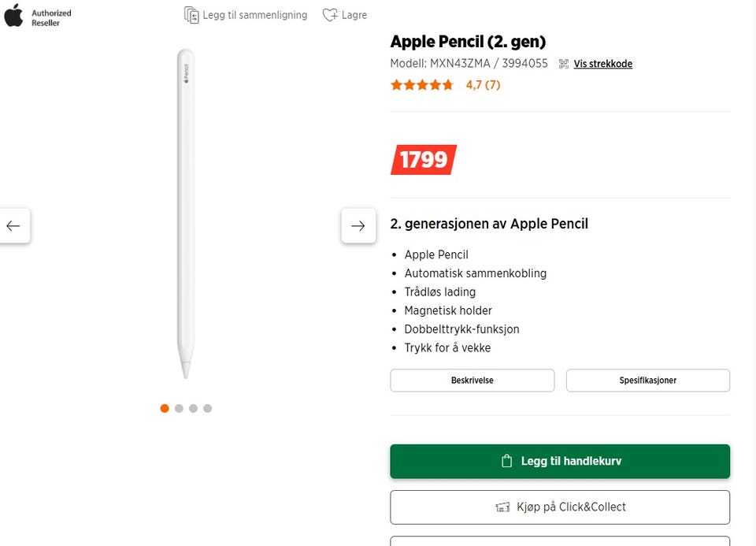Click the heart icon to save product
The height and width of the screenshot is (546, 756).
tap(330, 15)
